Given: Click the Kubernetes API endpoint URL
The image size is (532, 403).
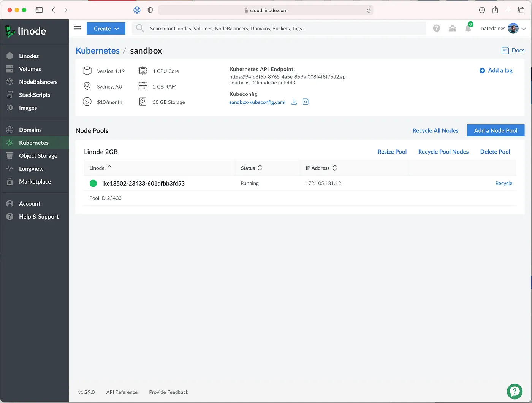Looking at the screenshot, I should click(x=288, y=79).
